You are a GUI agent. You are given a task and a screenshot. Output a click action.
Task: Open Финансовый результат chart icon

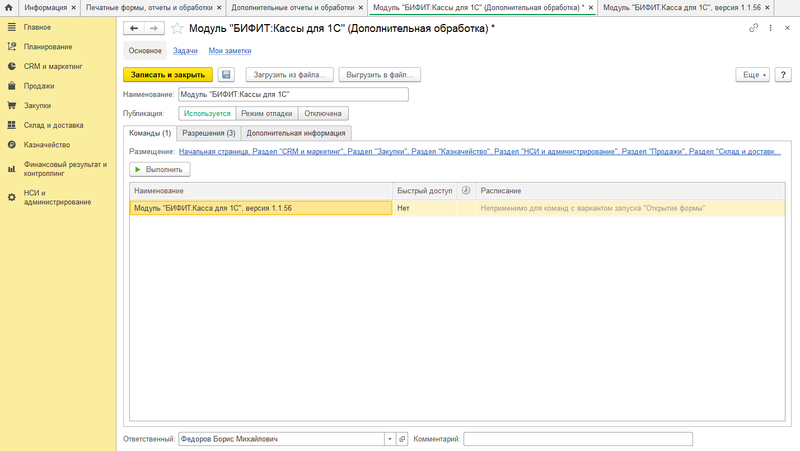point(12,169)
